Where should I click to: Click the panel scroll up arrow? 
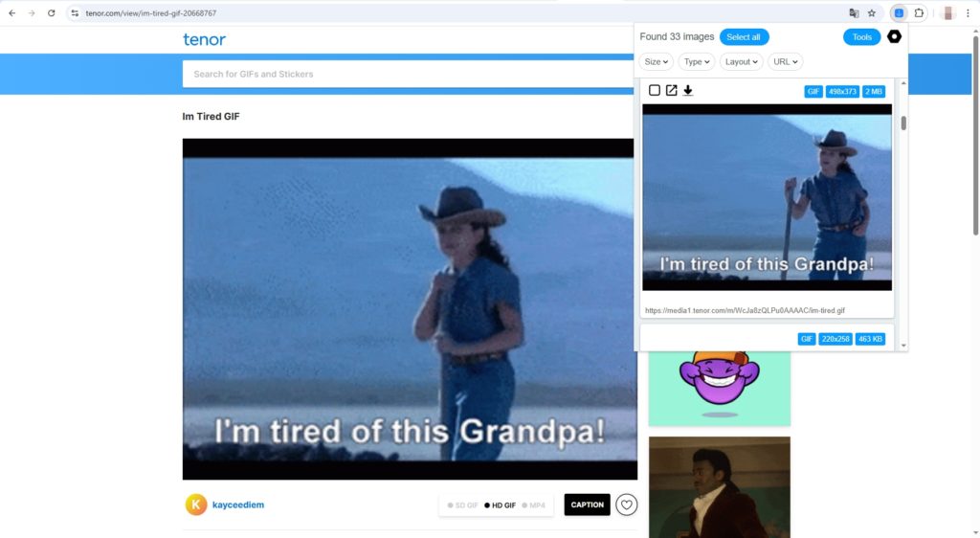click(x=903, y=83)
